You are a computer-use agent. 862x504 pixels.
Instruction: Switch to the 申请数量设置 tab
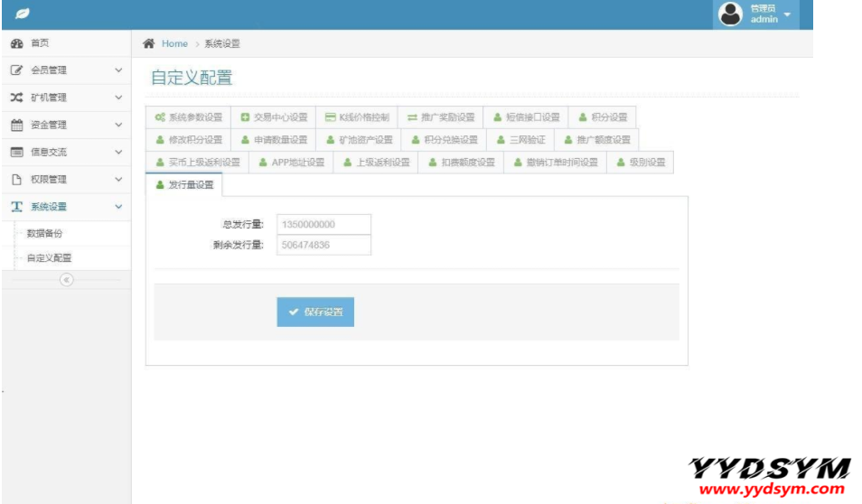tap(274, 140)
